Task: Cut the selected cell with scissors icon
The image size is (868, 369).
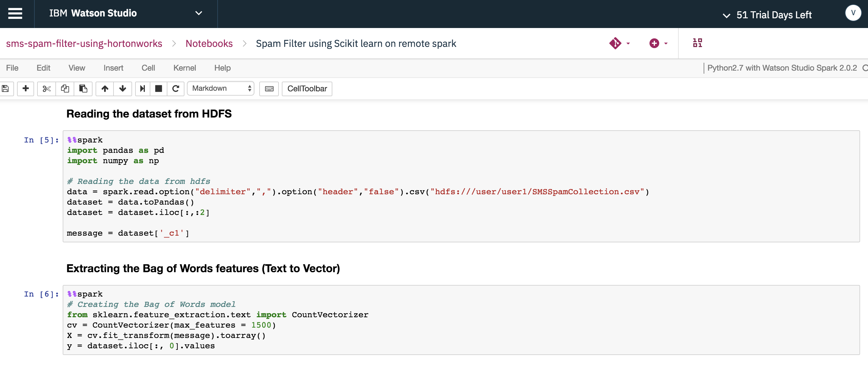Action: 47,89
